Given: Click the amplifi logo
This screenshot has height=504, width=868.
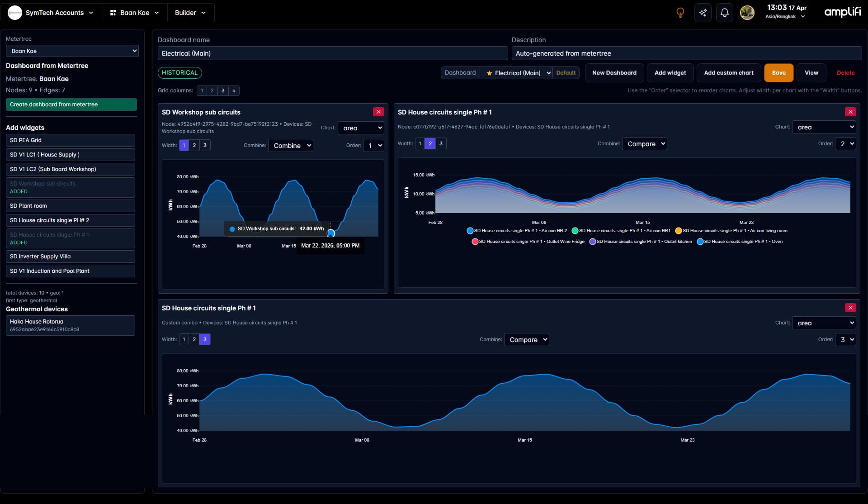Looking at the screenshot, I should click(x=842, y=12).
